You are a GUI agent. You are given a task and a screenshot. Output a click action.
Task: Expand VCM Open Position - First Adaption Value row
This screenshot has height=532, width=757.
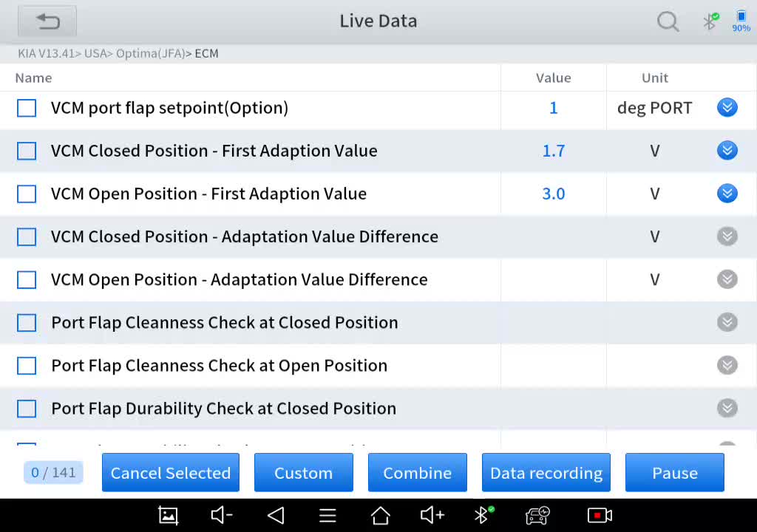pos(727,194)
